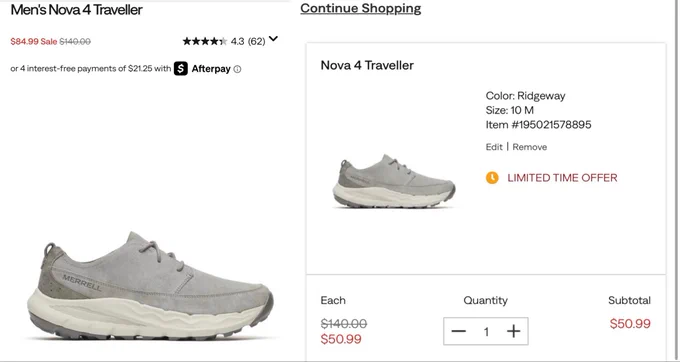The image size is (680, 362).
Task: Expand the ratings chevron next to (62)
Action: 273,39
